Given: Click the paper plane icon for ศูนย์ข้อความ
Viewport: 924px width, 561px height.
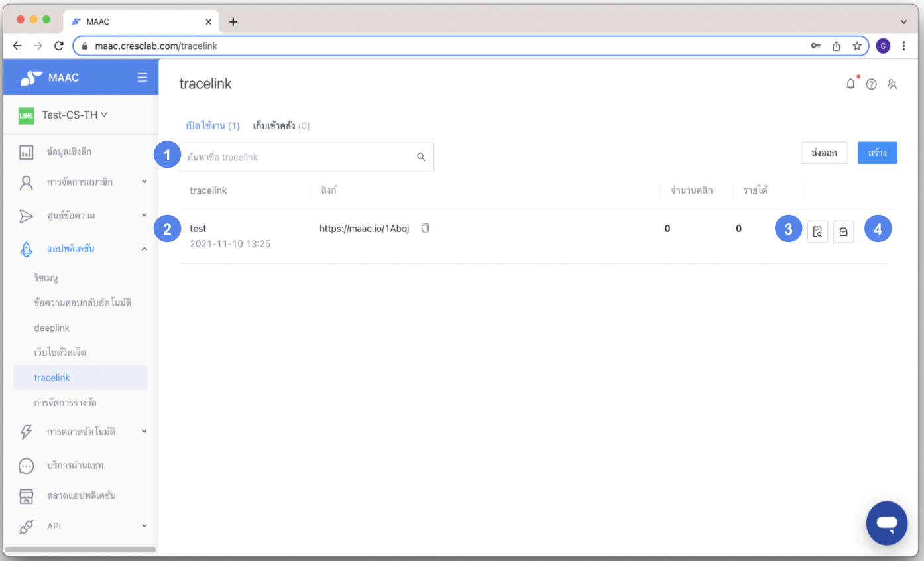Looking at the screenshot, I should pyautogui.click(x=26, y=216).
